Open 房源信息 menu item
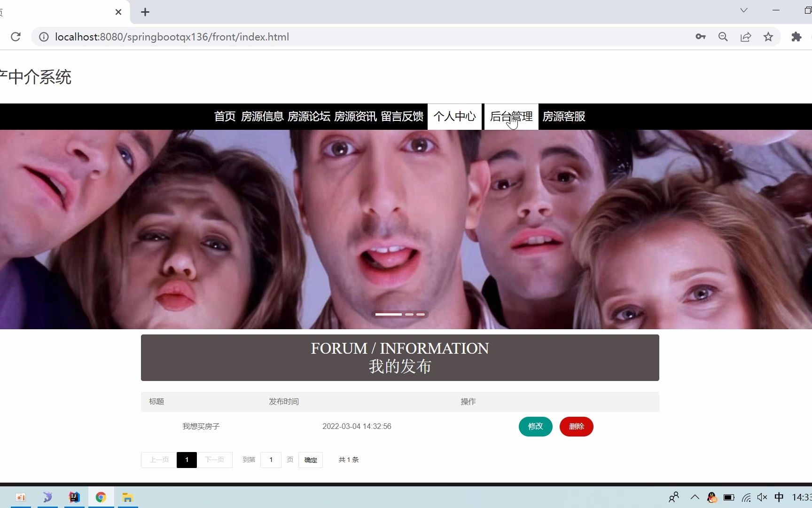This screenshot has width=812, height=508. (x=262, y=116)
